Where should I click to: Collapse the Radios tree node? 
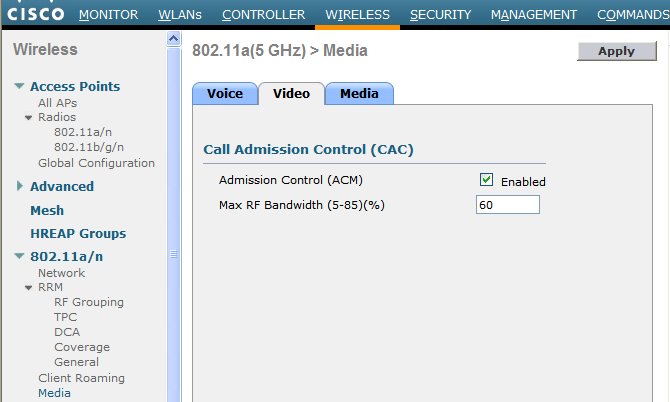(x=29, y=118)
